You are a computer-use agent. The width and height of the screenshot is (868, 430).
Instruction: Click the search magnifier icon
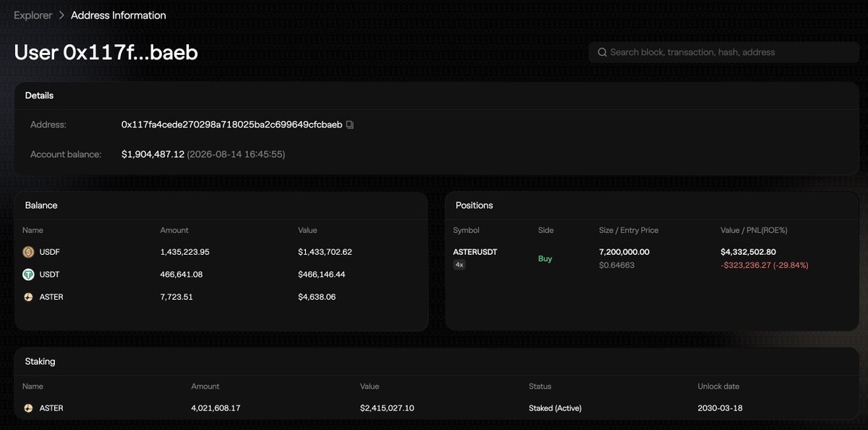point(601,52)
